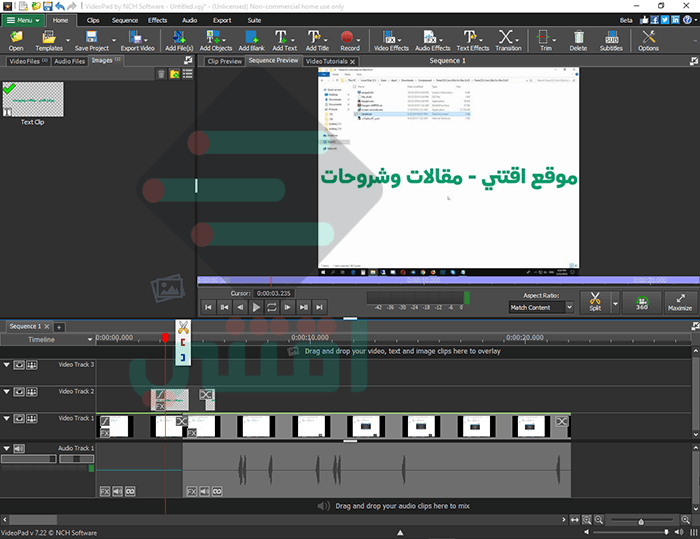Maximize the preview with Maximize button
This screenshot has width=700, height=539.
(x=680, y=302)
